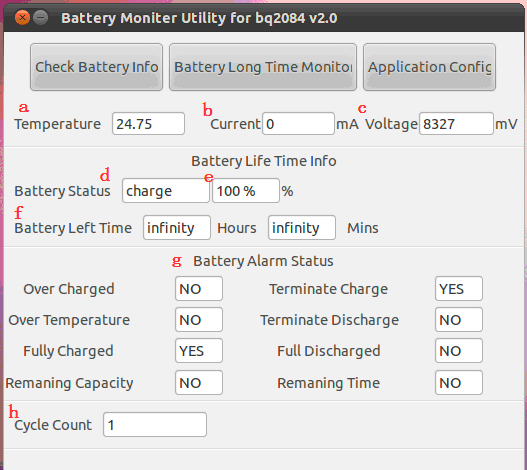Click the Over Temperature status field

click(x=199, y=319)
